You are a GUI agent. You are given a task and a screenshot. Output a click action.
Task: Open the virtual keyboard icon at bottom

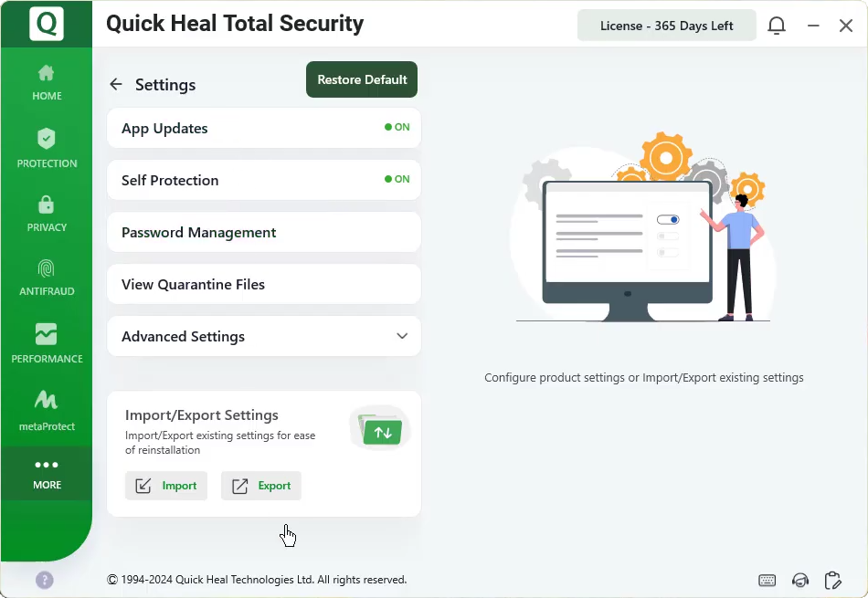(x=767, y=580)
